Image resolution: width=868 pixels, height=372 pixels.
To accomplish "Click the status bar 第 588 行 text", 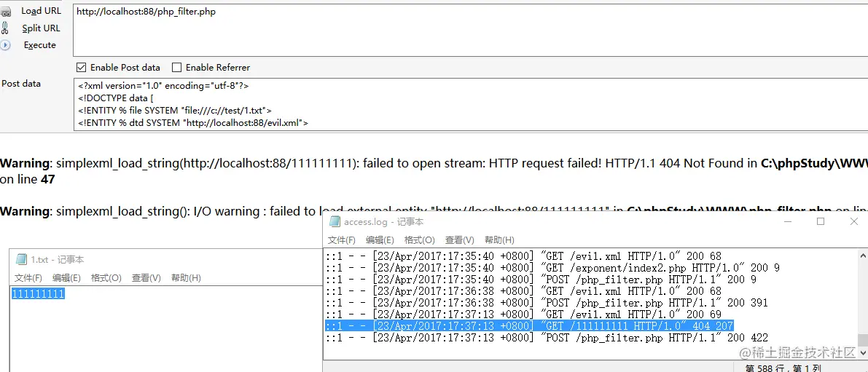I will (x=783, y=368).
